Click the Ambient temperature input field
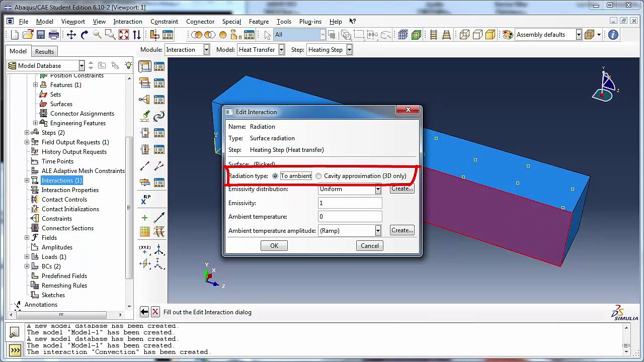The image size is (644, 362). click(x=350, y=217)
